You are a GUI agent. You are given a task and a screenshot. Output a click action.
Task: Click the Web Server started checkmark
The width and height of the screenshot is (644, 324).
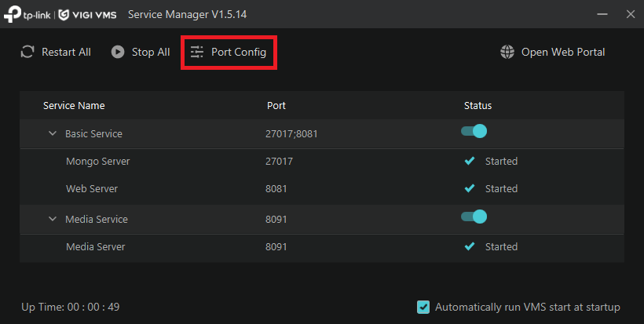coord(470,188)
